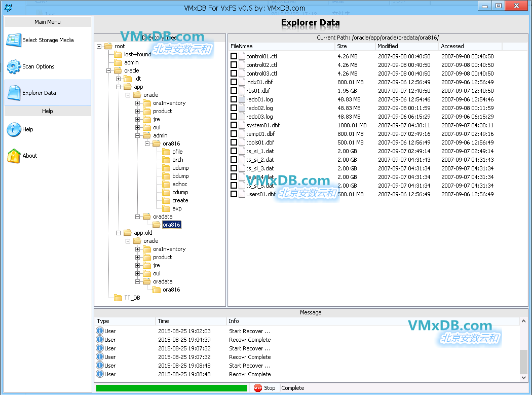This screenshot has width=532, height=395.
Task: Sort by the Modified column header
Action: pyautogui.click(x=407, y=46)
